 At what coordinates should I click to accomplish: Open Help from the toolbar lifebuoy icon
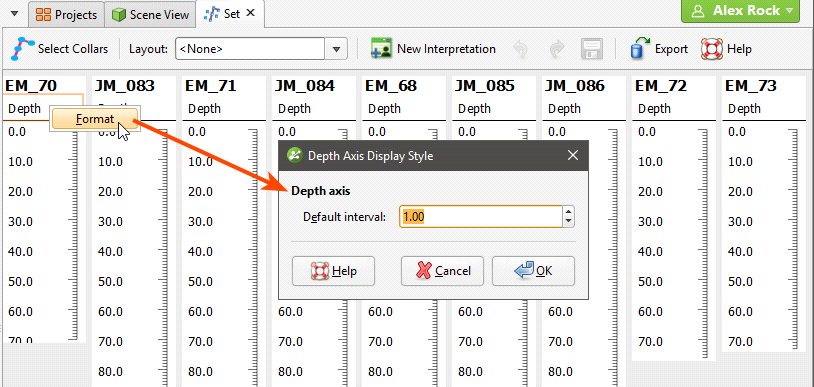coord(711,49)
